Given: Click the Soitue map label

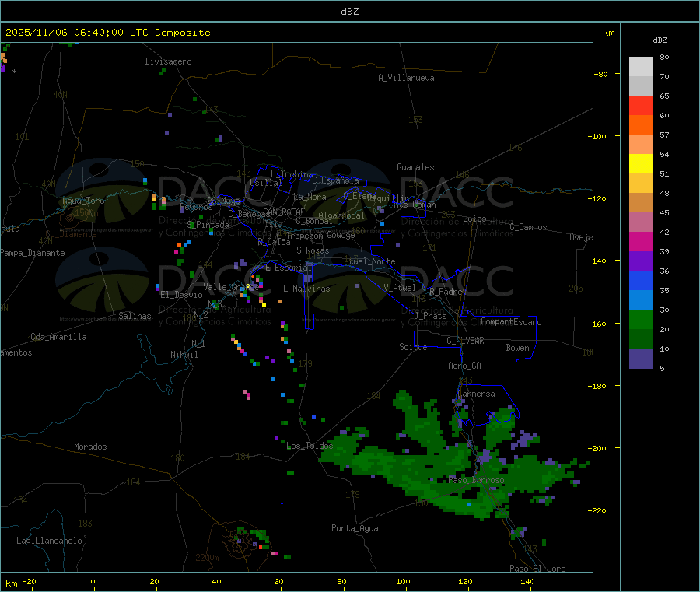Looking at the screenshot, I should coord(413,347).
